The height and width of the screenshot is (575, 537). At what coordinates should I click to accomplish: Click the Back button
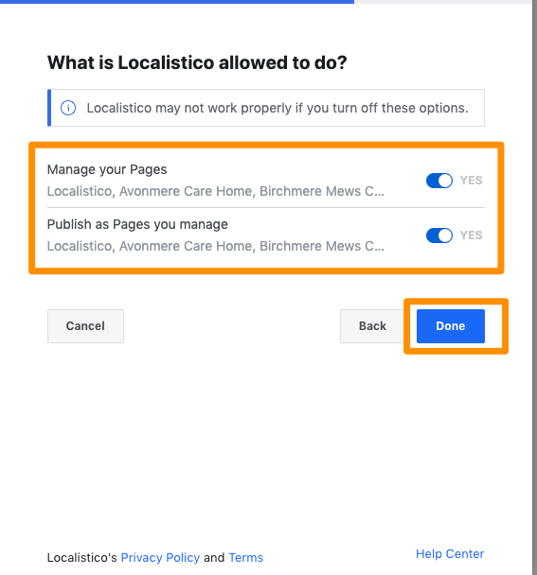point(372,326)
